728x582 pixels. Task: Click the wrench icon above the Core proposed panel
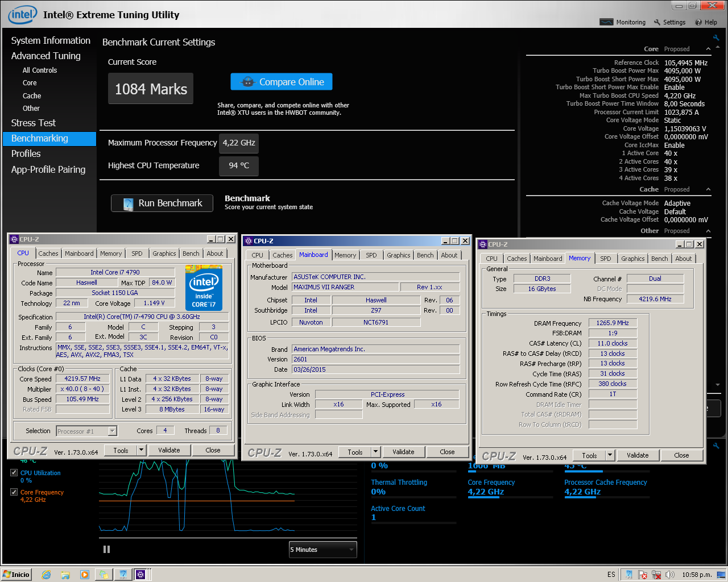pyautogui.click(x=716, y=38)
